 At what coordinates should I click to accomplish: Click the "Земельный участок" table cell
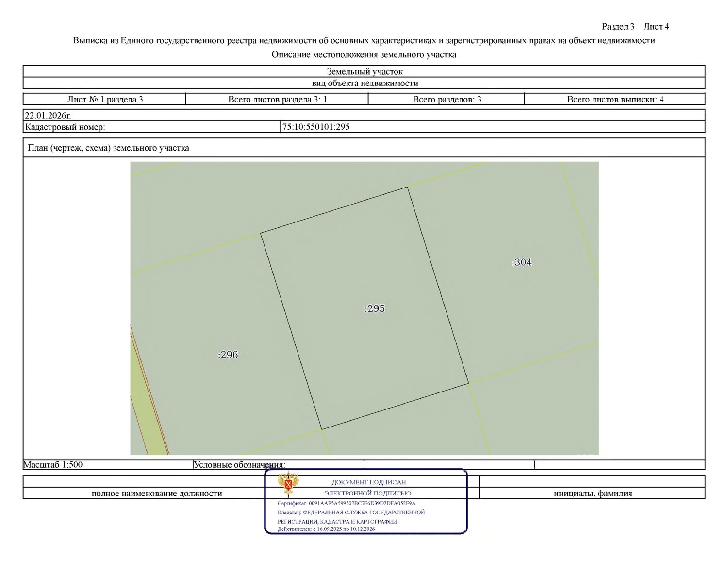[x=364, y=72]
